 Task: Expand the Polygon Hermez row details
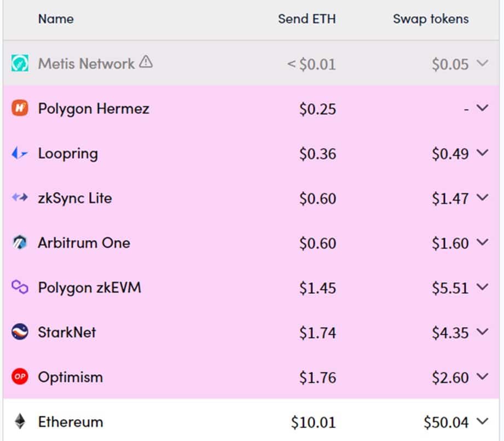[x=483, y=107]
